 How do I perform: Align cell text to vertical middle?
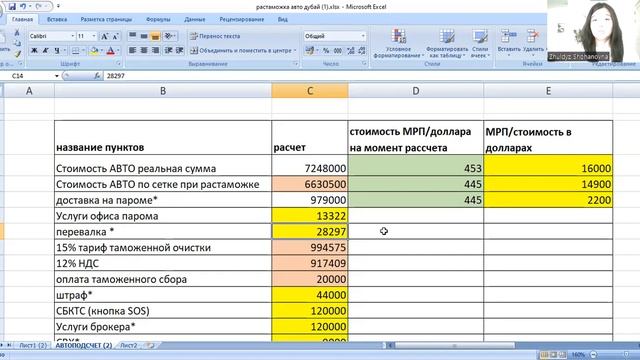tap(144, 36)
